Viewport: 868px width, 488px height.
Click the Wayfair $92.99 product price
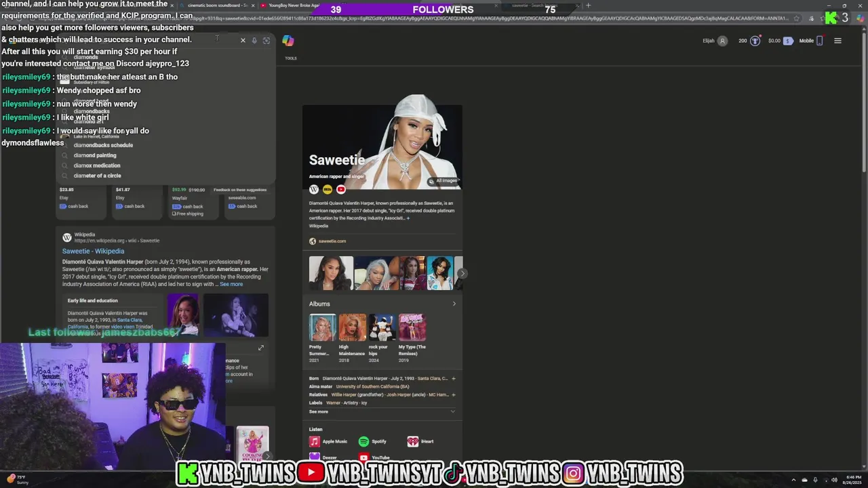[178, 190]
